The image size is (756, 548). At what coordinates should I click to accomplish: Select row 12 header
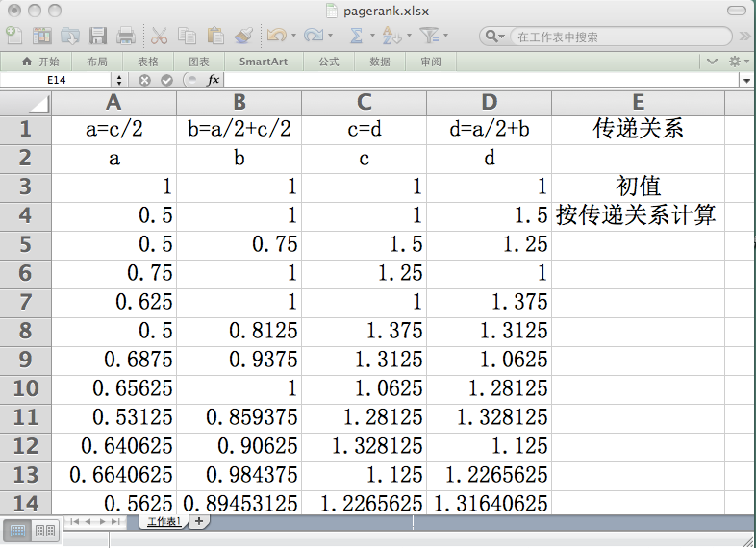click(26, 447)
